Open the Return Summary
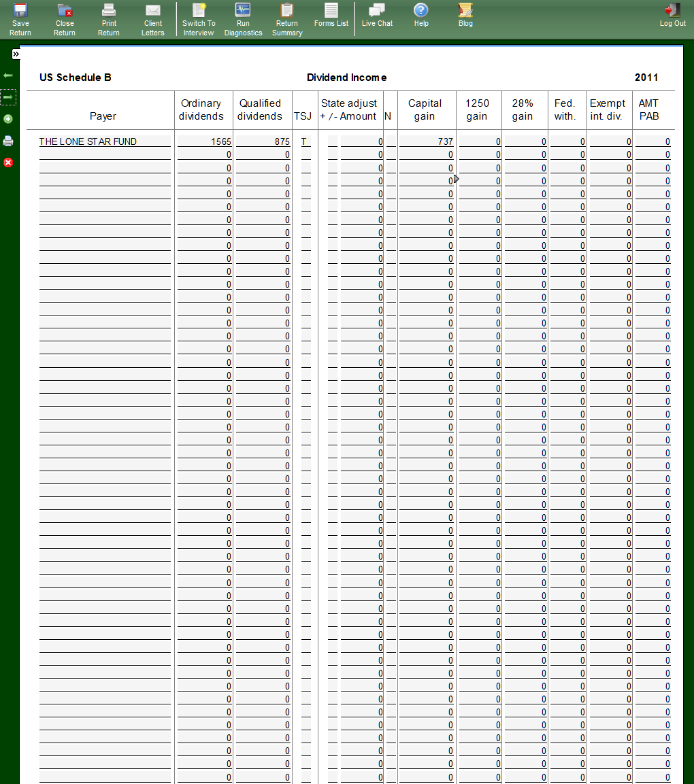694x784 pixels. pyautogui.click(x=287, y=19)
